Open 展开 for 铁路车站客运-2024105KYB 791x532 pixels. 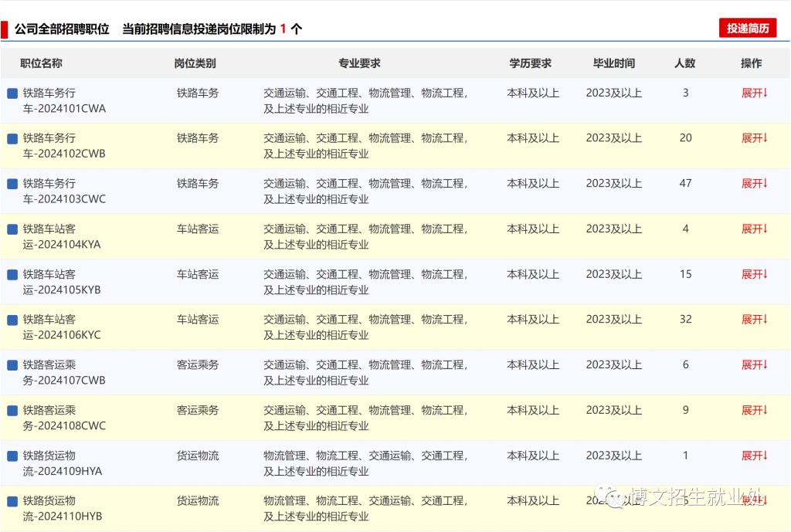click(754, 275)
